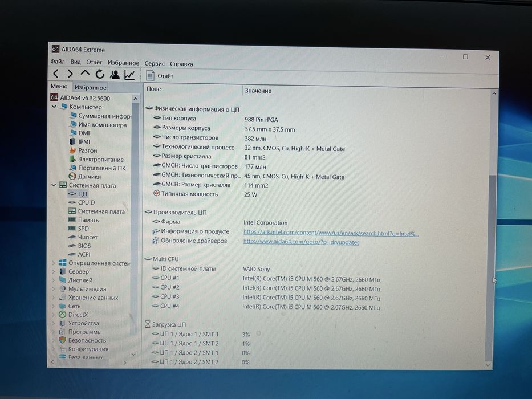The width and height of the screenshot is (532, 399).
Task: Go forward with the right arrow toolbar icon
Action: pyautogui.click(x=70, y=74)
